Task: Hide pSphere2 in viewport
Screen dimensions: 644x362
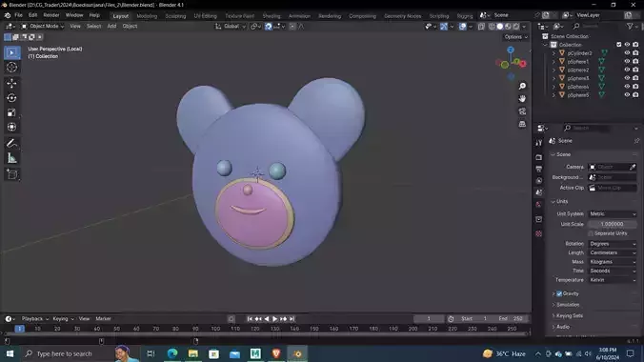Action: pyautogui.click(x=627, y=70)
